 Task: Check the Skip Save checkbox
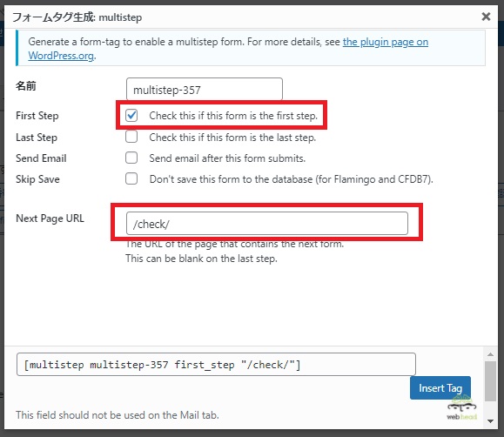point(131,178)
